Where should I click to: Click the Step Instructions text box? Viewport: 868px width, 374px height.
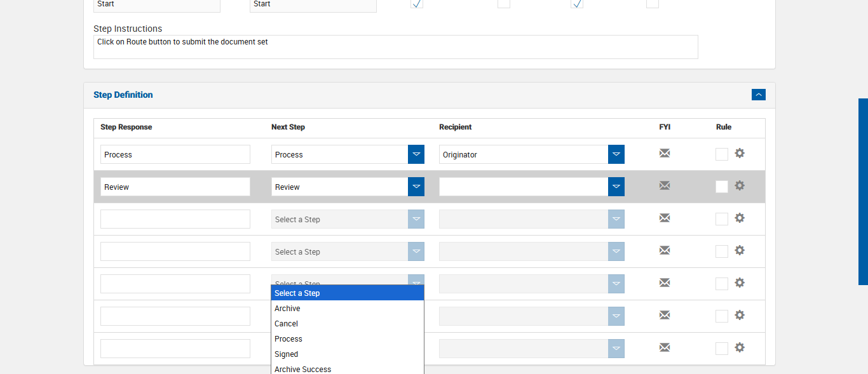point(395,47)
